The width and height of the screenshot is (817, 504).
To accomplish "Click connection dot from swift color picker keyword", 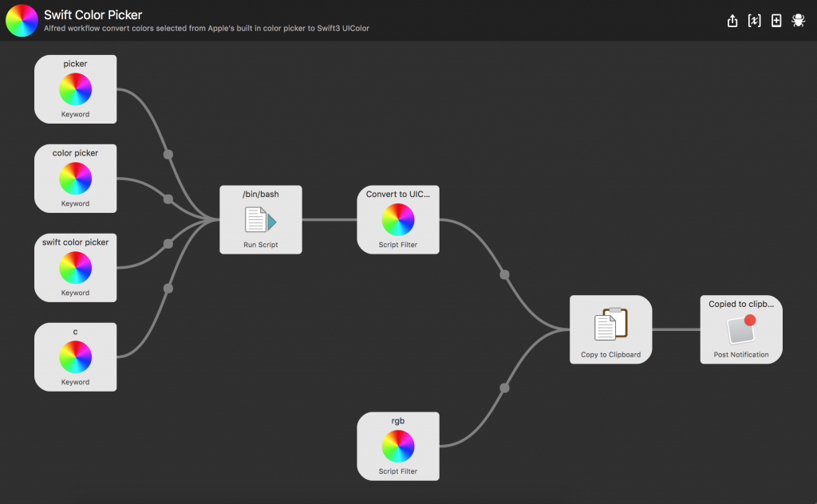I will (168, 243).
